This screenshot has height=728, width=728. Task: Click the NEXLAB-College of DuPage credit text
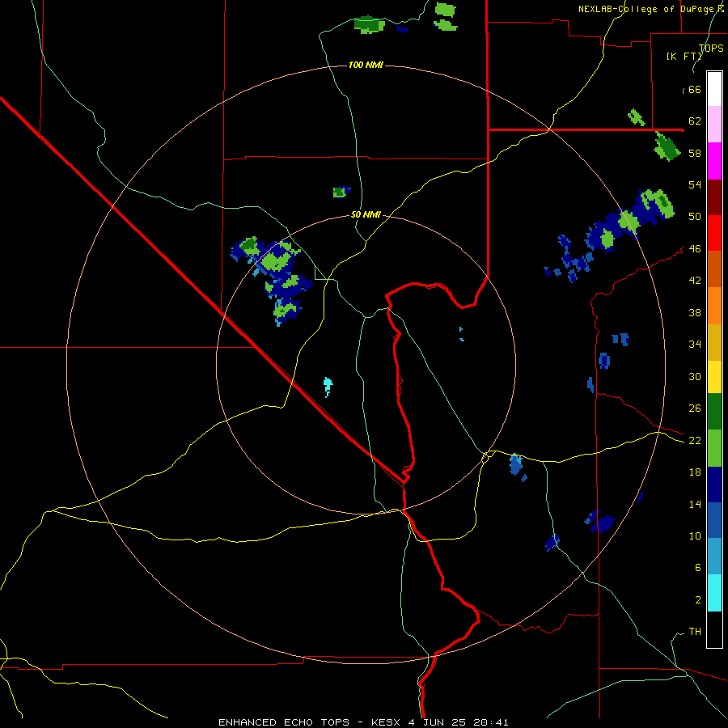[x=650, y=9]
